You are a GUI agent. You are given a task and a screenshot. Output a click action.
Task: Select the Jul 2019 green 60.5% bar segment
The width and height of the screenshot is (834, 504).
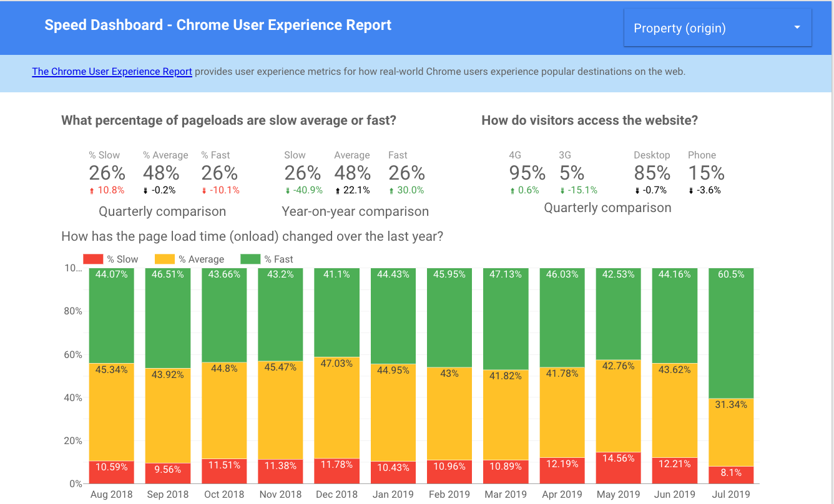click(731, 334)
